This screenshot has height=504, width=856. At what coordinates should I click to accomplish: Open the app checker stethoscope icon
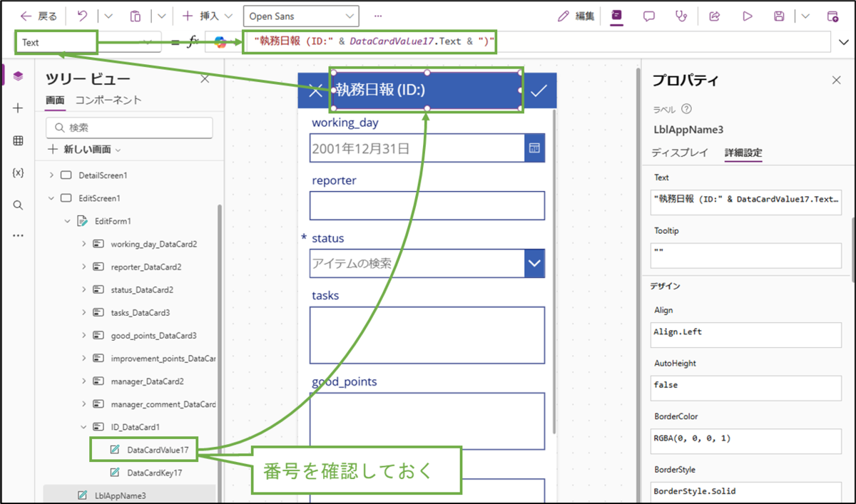681,16
